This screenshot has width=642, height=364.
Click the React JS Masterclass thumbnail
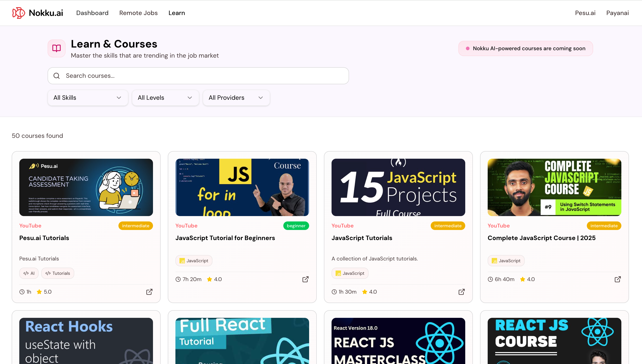(x=398, y=341)
